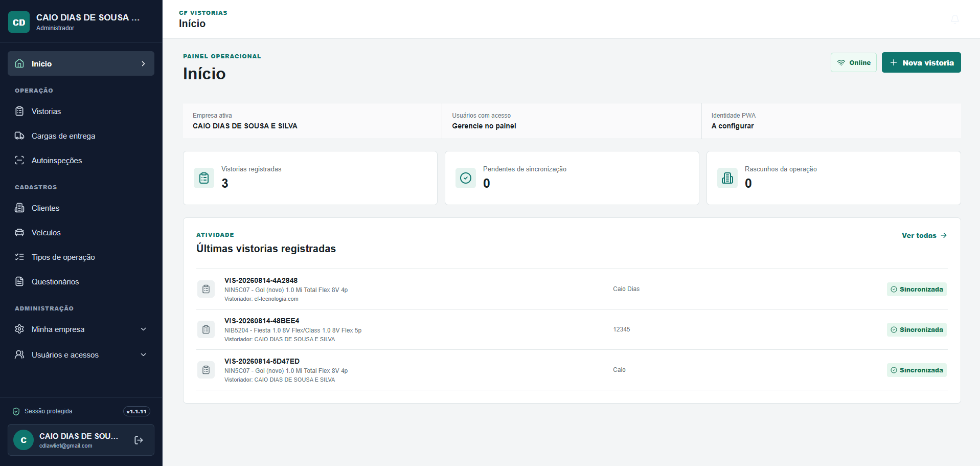Click the scan icon for Autoinspeções

[19, 160]
